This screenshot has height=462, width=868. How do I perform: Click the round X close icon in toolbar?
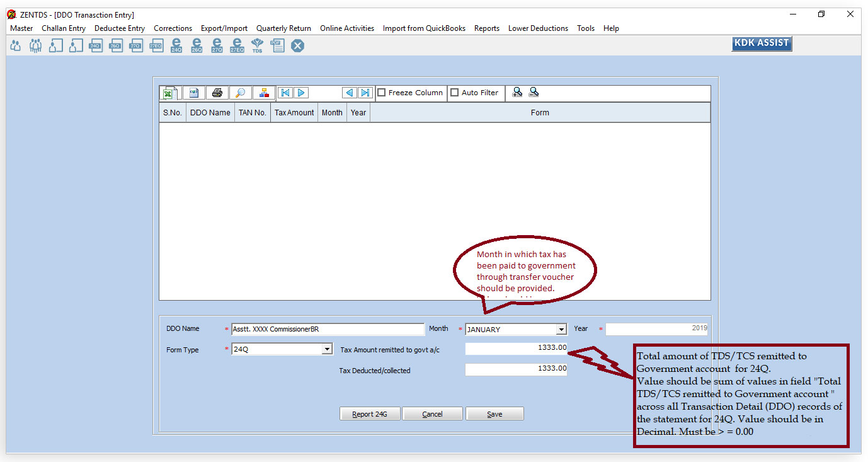pyautogui.click(x=297, y=45)
